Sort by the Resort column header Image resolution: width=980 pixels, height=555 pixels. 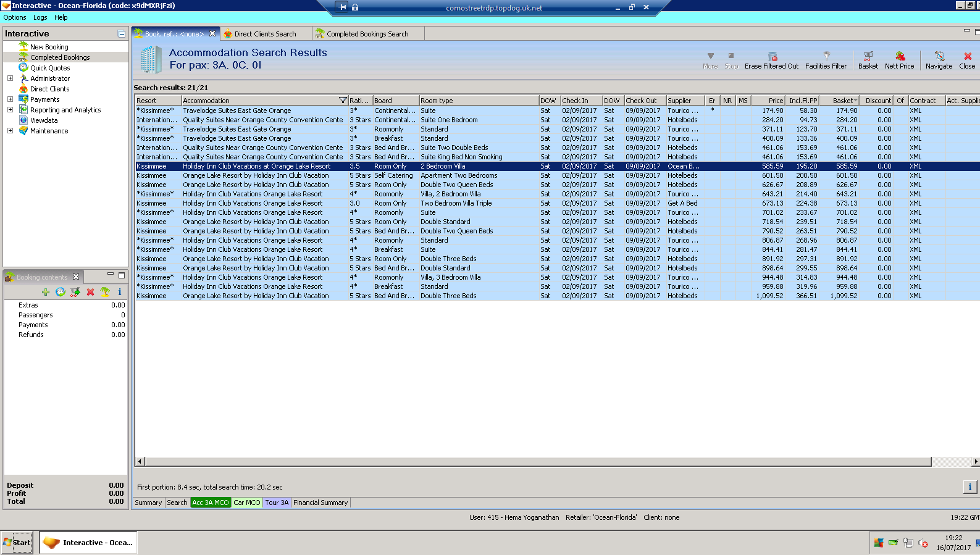coord(158,101)
